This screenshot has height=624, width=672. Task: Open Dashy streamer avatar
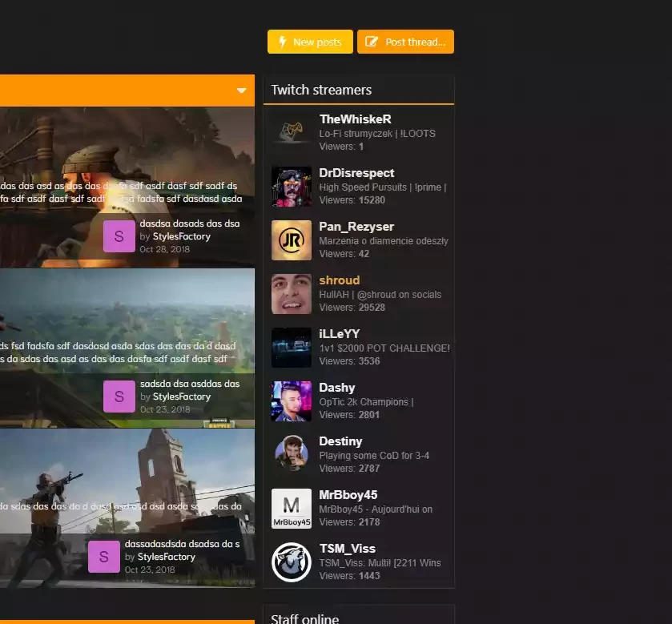292,401
